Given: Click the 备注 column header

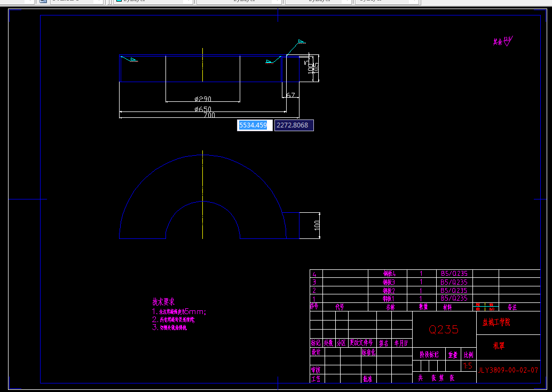Looking at the screenshot, I should [x=512, y=307].
